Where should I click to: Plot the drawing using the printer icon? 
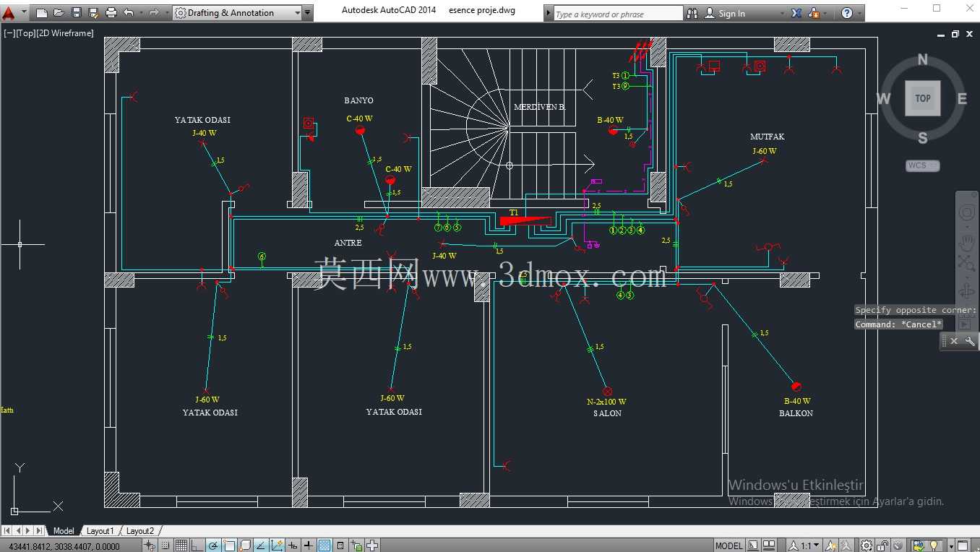pos(111,13)
